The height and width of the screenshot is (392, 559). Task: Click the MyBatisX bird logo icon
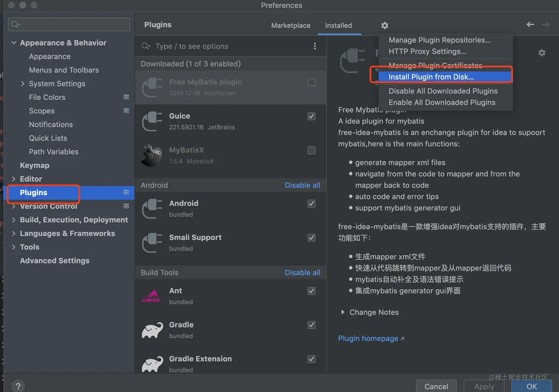tap(152, 155)
